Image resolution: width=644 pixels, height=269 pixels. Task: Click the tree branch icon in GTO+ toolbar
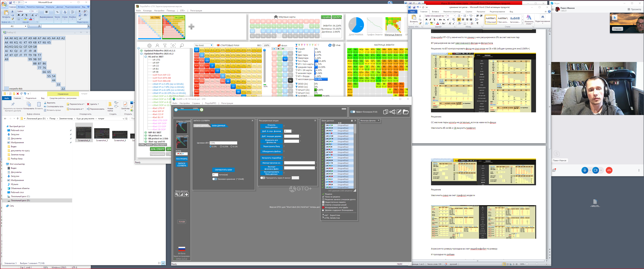click(x=392, y=112)
